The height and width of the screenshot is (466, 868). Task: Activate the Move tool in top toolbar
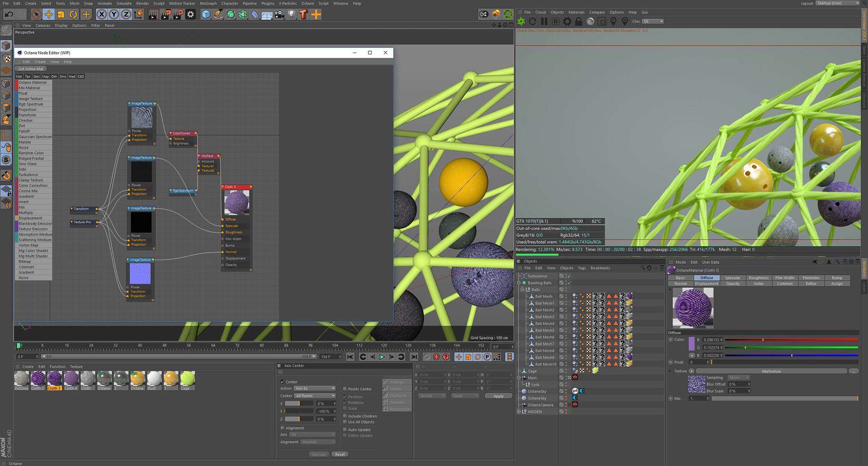tap(49, 14)
